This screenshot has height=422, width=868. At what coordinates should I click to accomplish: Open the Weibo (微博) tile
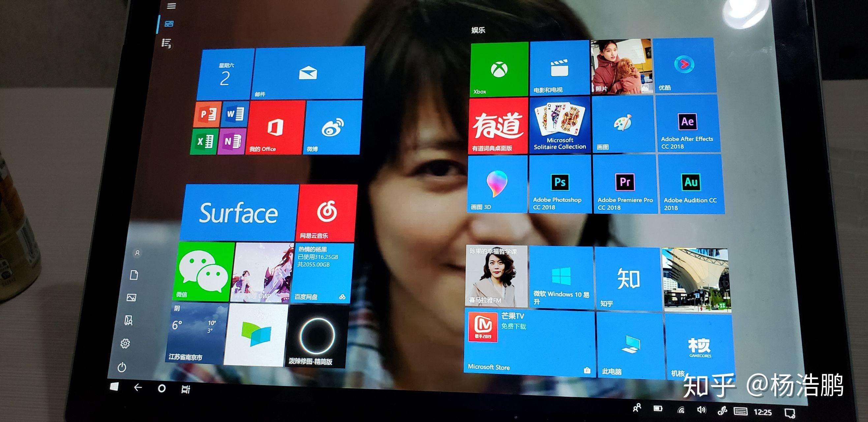(332, 128)
